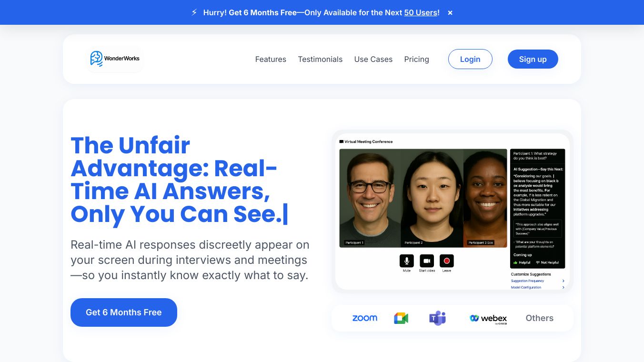Click the camera icon beside Virtual Meeting Conference
The image size is (644, 362).
(342, 141)
